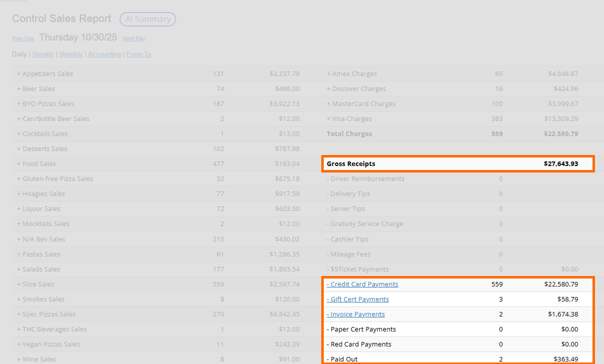This screenshot has height=364, width=604.
Task: Expand the BYO Pizzas Sales row
Action: 46,103
